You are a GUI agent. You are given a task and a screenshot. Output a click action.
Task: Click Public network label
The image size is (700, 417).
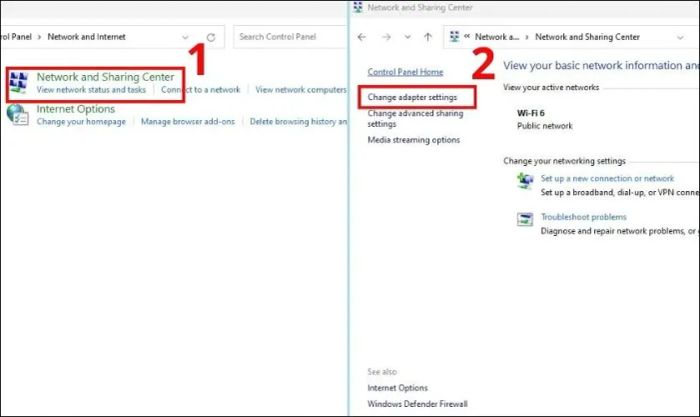point(544,126)
